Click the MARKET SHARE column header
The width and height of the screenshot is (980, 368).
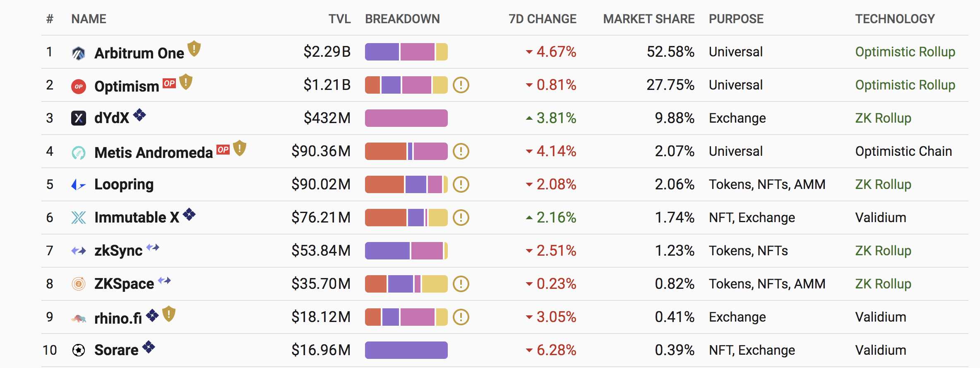click(x=649, y=19)
